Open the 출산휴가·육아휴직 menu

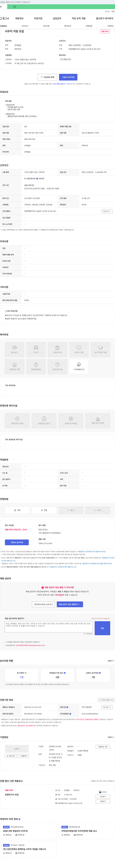105,19
